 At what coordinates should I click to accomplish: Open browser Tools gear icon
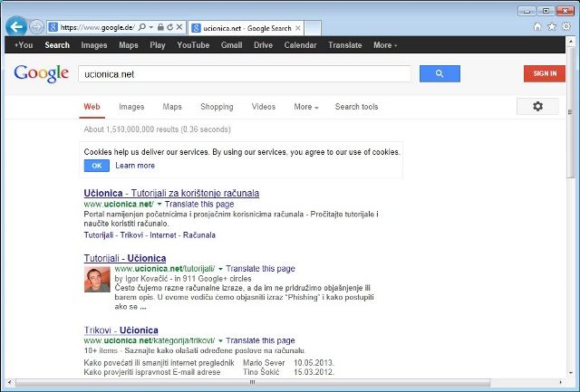(x=566, y=26)
